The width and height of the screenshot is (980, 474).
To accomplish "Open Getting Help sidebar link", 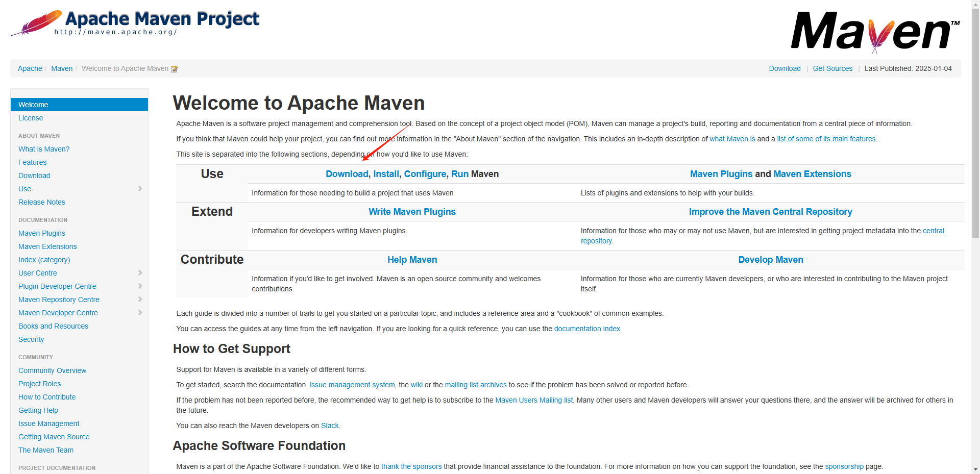I will [x=38, y=410].
